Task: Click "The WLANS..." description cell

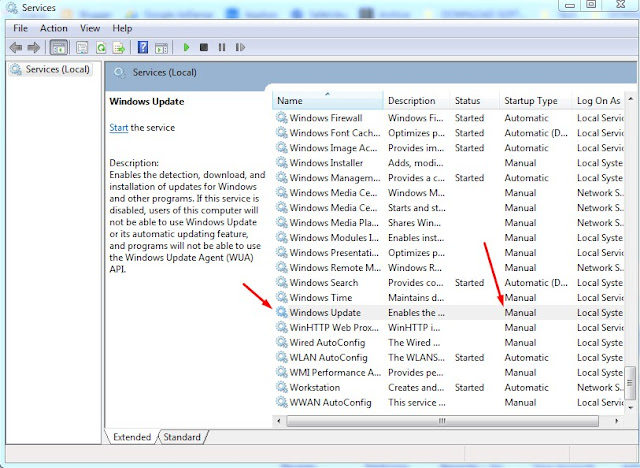Action: (416, 357)
